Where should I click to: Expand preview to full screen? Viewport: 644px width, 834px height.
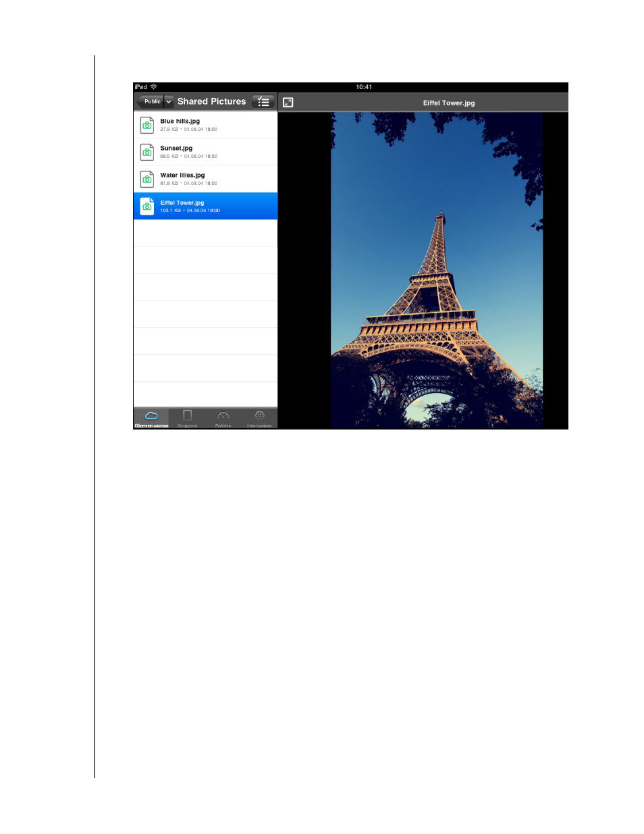click(x=288, y=103)
